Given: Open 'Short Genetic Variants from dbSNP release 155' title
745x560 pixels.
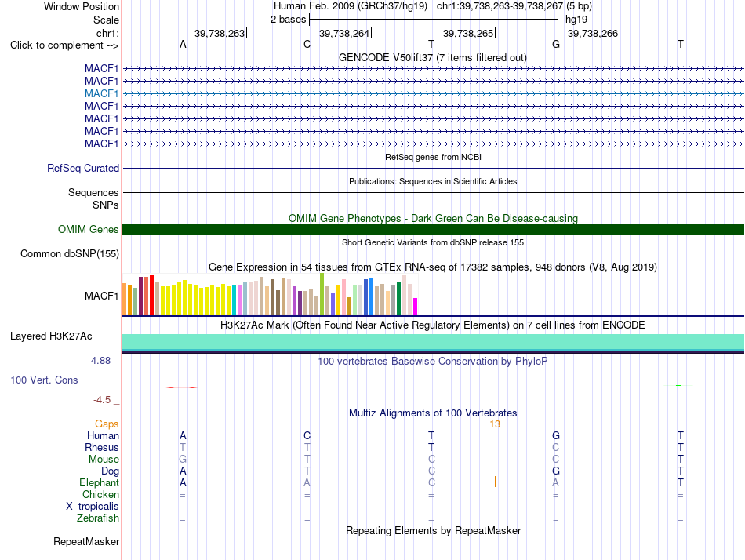Looking at the screenshot, I should pos(433,242).
